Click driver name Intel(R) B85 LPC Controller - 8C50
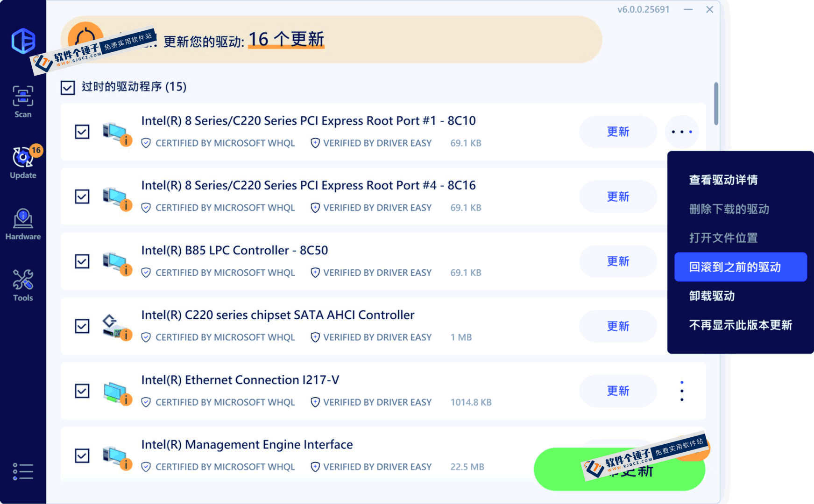The width and height of the screenshot is (814, 504). (234, 251)
